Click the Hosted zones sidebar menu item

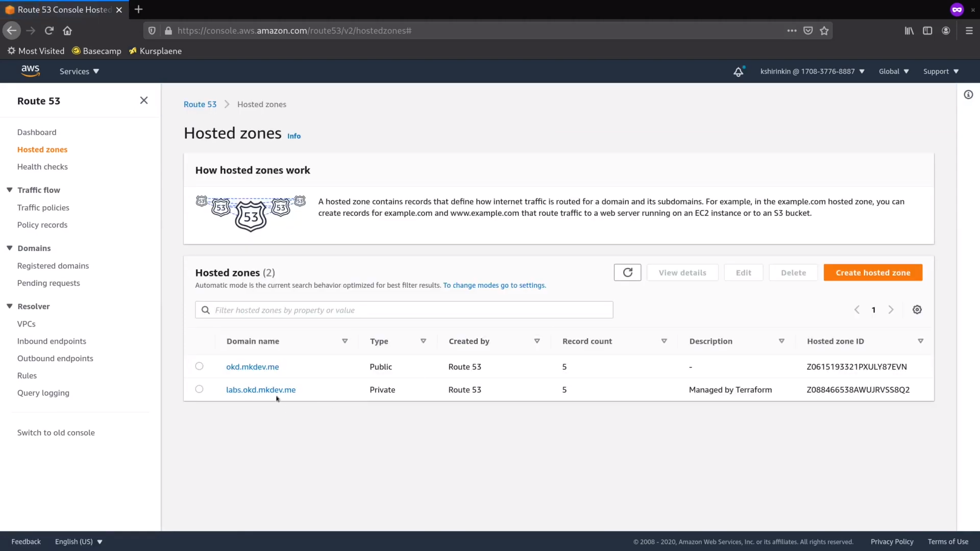tap(42, 148)
